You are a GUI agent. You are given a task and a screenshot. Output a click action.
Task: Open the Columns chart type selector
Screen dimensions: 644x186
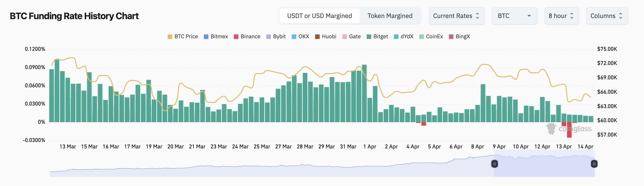click(x=607, y=16)
